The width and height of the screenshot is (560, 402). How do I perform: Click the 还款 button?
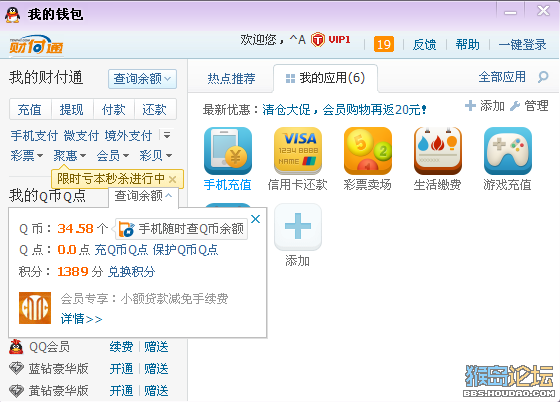click(x=155, y=109)
